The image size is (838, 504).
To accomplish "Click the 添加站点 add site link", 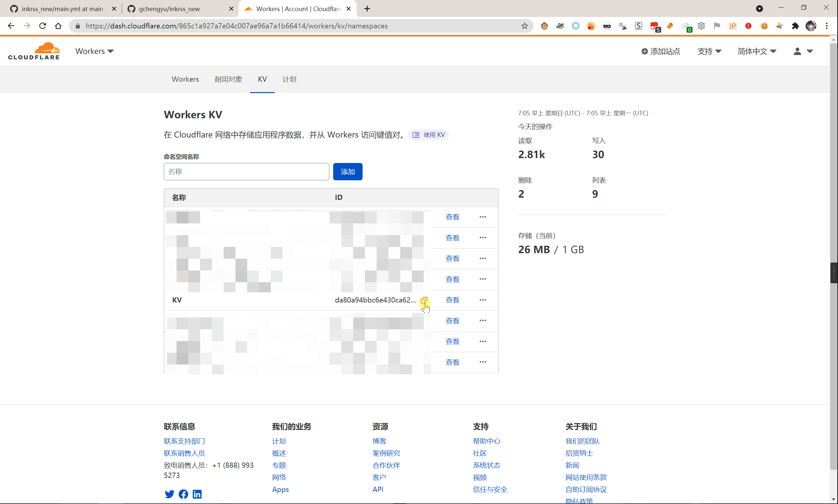I will 660,51.
